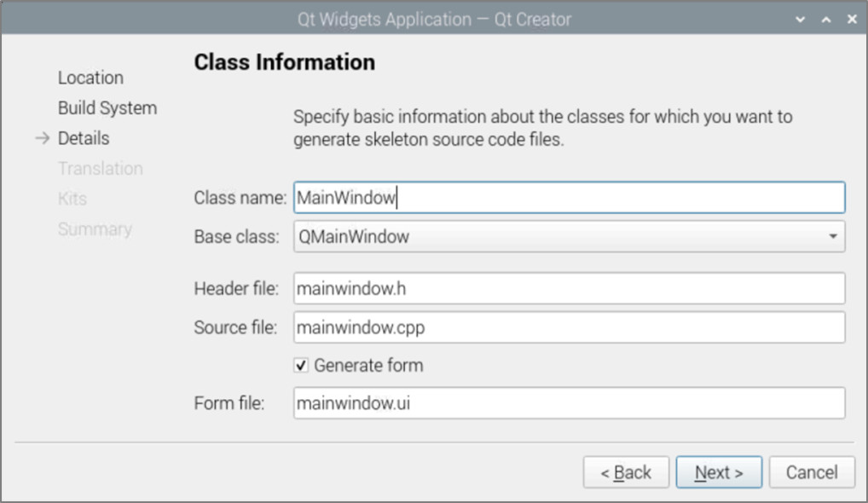868x503 pixels.
Task: Click the Class Information heading
Action: coord(285,62)
